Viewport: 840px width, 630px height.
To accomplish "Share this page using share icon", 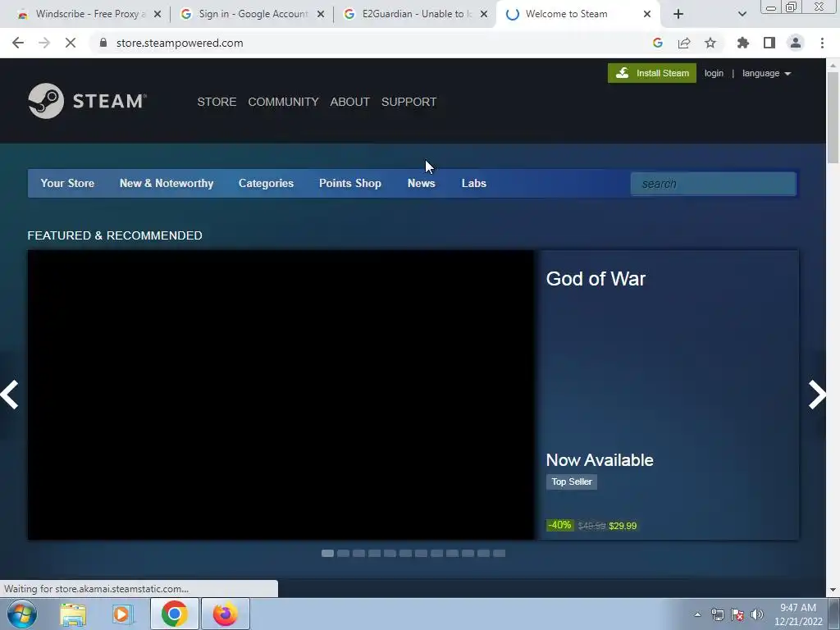I will point(684,43).
